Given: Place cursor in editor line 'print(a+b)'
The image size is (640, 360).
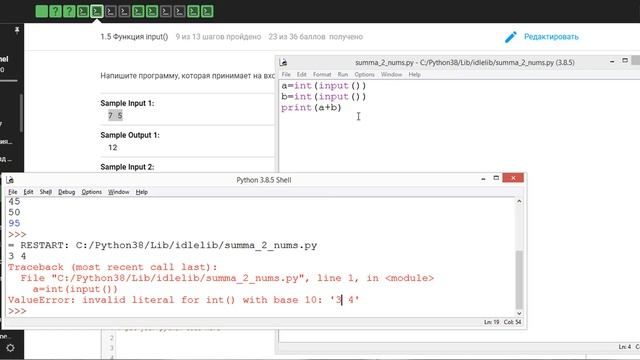Looking at the screenshot, I should tap(311, 108).
